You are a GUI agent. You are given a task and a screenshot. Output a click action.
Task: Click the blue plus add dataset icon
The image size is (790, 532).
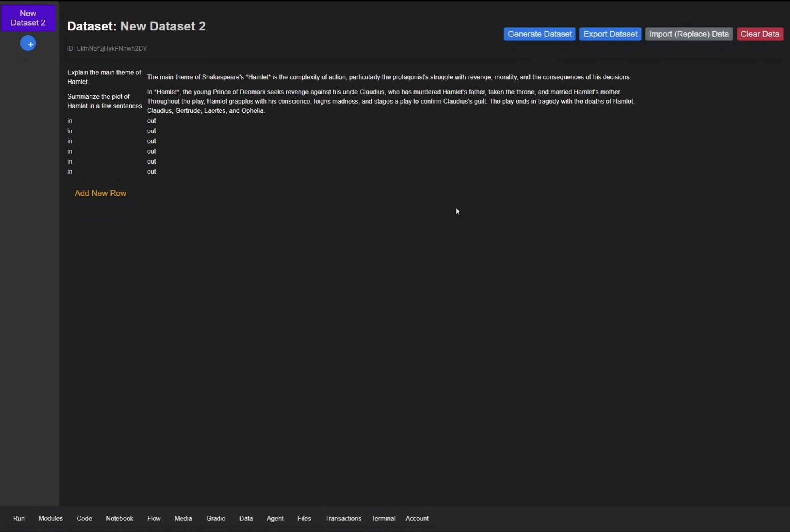28,44
